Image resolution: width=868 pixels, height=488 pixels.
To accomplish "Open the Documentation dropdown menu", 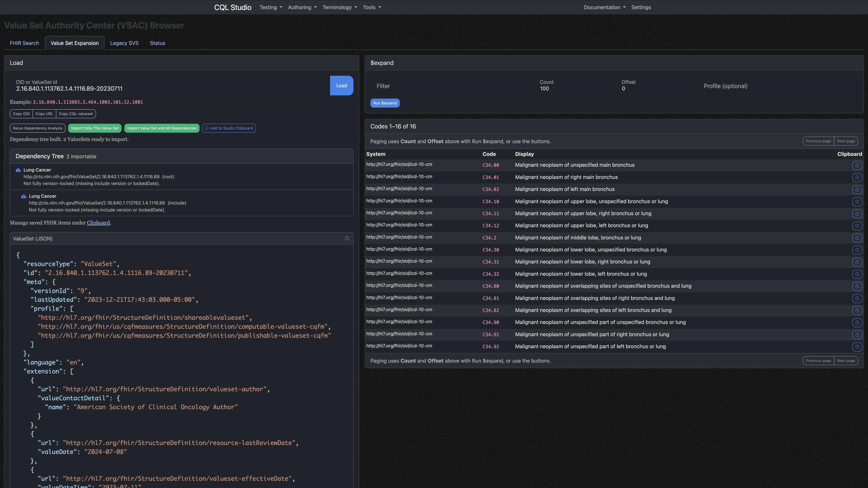I will coord(605,7).
